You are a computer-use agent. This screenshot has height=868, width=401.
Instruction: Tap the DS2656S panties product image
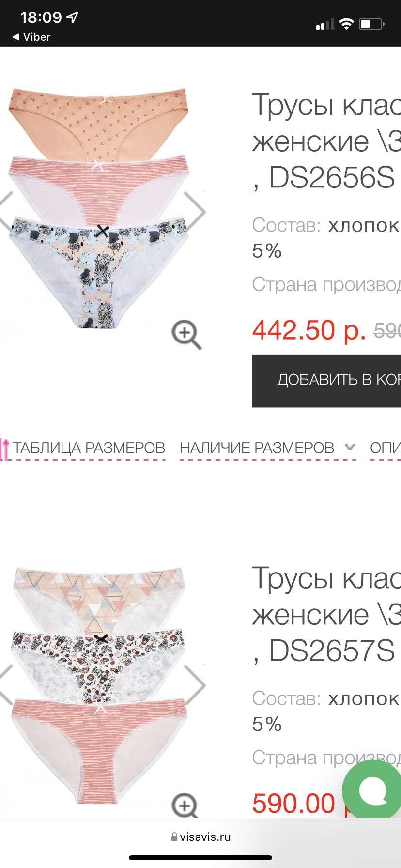(x=98, y=208)
